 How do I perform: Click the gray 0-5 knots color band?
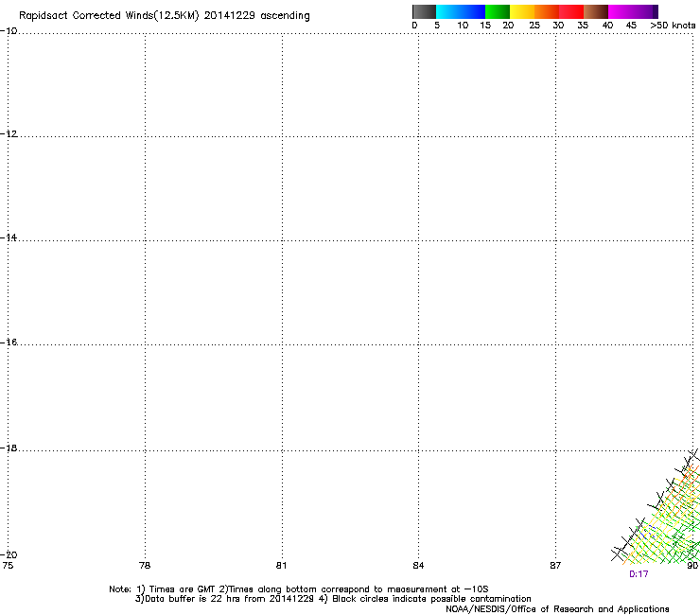point(424,11)
